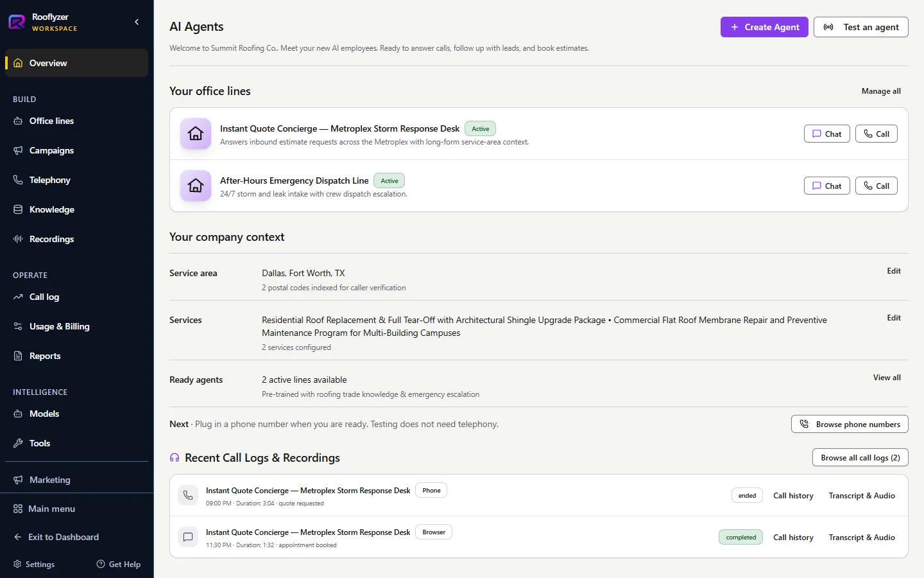Screen dimensions: 924x578
Task: Open Transcript & Audio for completed call
Action: [862, 538]
